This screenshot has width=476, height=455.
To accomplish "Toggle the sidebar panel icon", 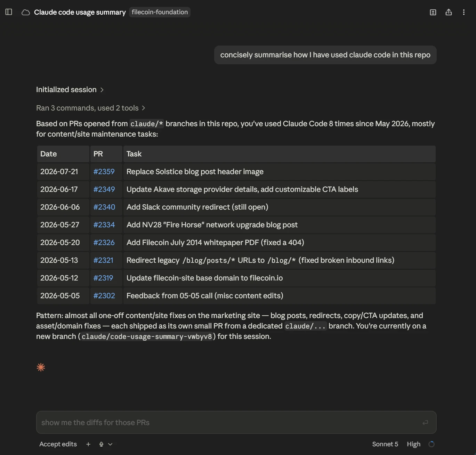I will click(9, 12).
